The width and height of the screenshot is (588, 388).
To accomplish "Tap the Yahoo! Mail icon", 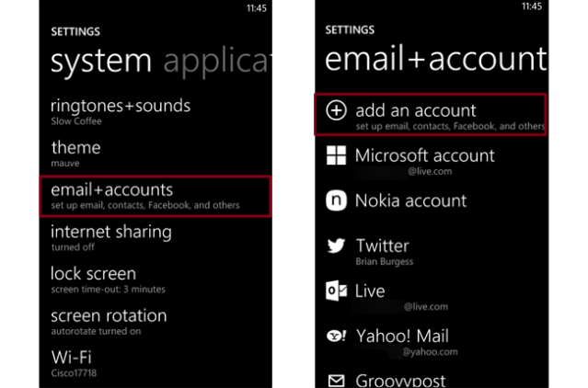I will pyautogui.click(x=336, y=336).
